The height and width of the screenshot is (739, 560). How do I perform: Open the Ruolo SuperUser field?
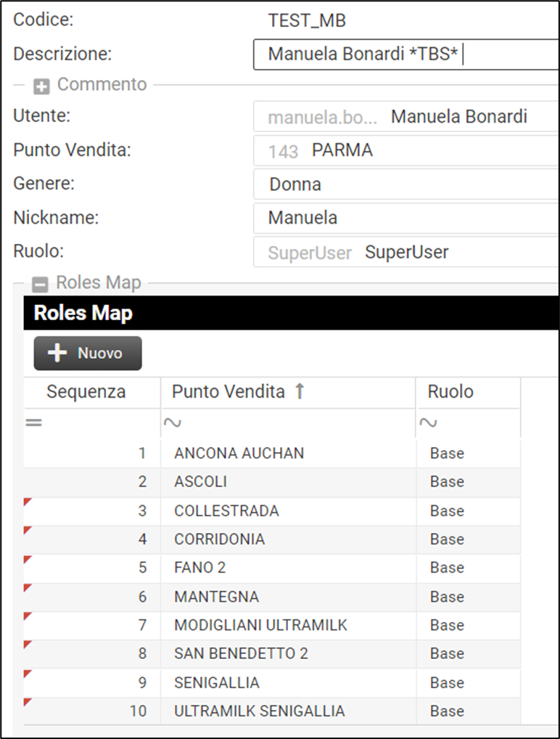406,253
